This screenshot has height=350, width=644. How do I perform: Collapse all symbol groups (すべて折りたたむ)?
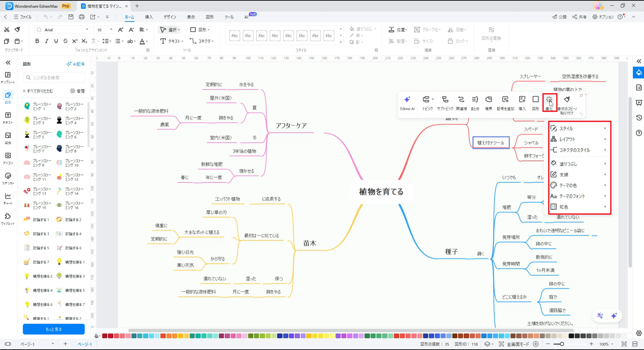[x=38, y=91]
